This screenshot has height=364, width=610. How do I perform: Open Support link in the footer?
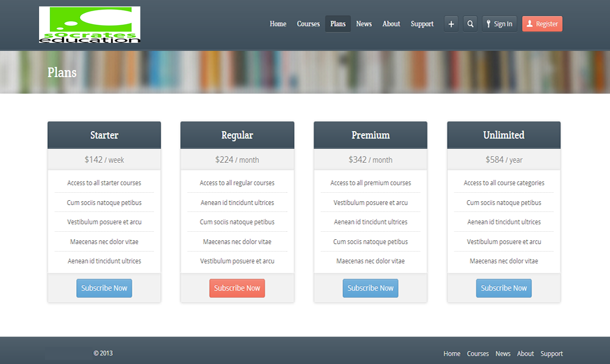[552, 353]
